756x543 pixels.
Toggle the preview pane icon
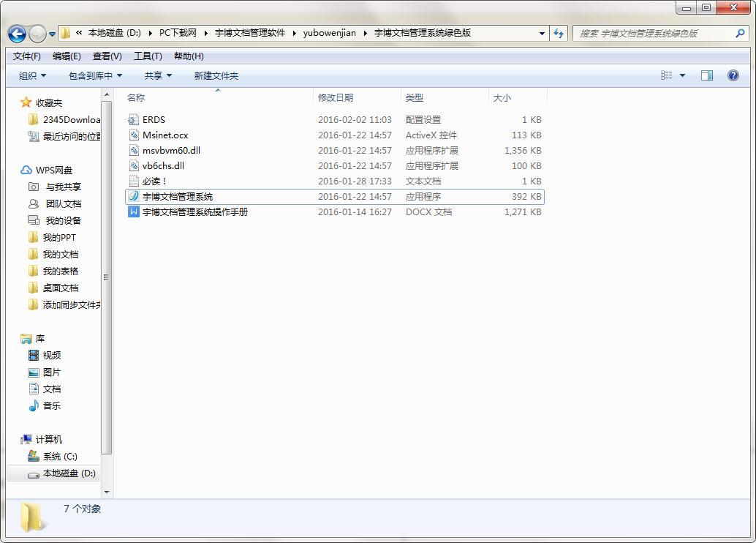pos(706,75)
